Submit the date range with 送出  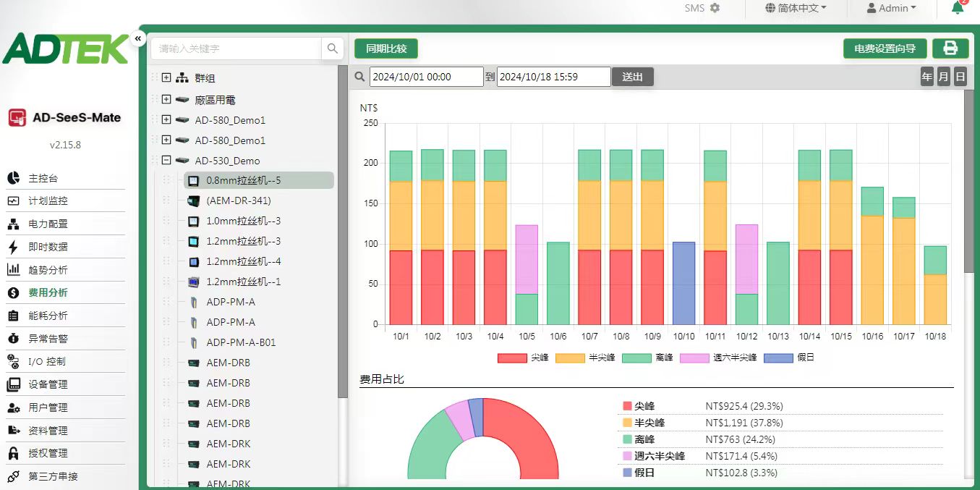coord(633,77)
